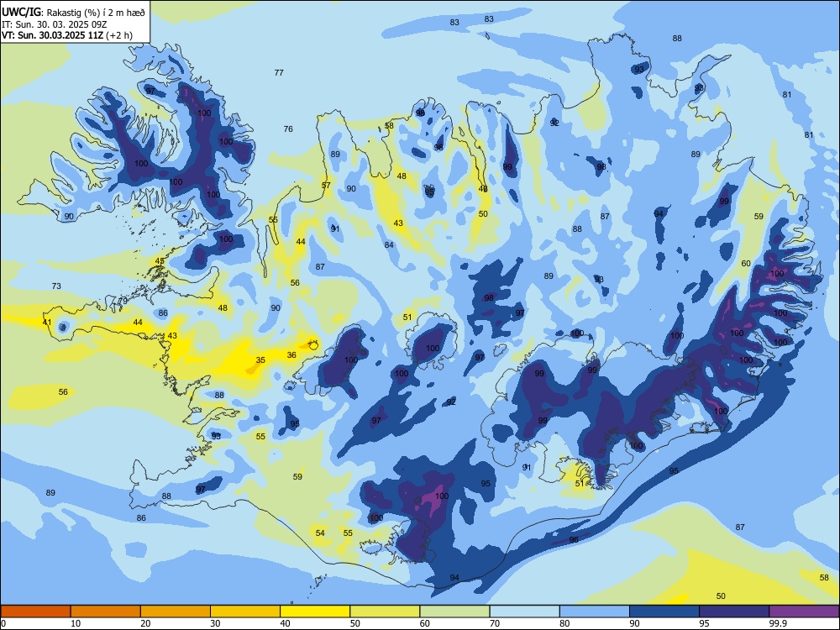Click the humidity value 45 on the map
Viewport: 840px width, 630px height.
click(160, 261)
